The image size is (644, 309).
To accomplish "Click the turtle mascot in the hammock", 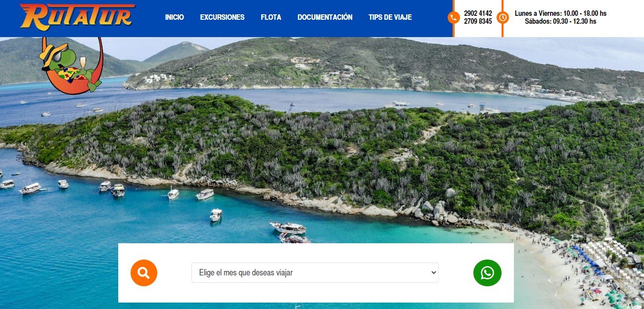I will click(x=71, y=65).
